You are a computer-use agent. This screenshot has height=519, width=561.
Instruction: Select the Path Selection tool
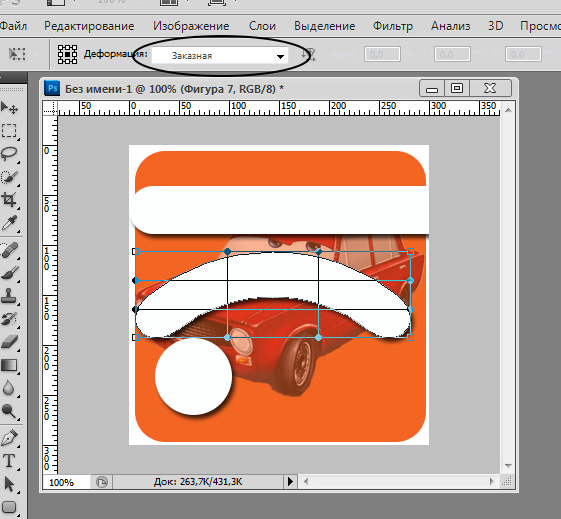[x=9, y=484]
